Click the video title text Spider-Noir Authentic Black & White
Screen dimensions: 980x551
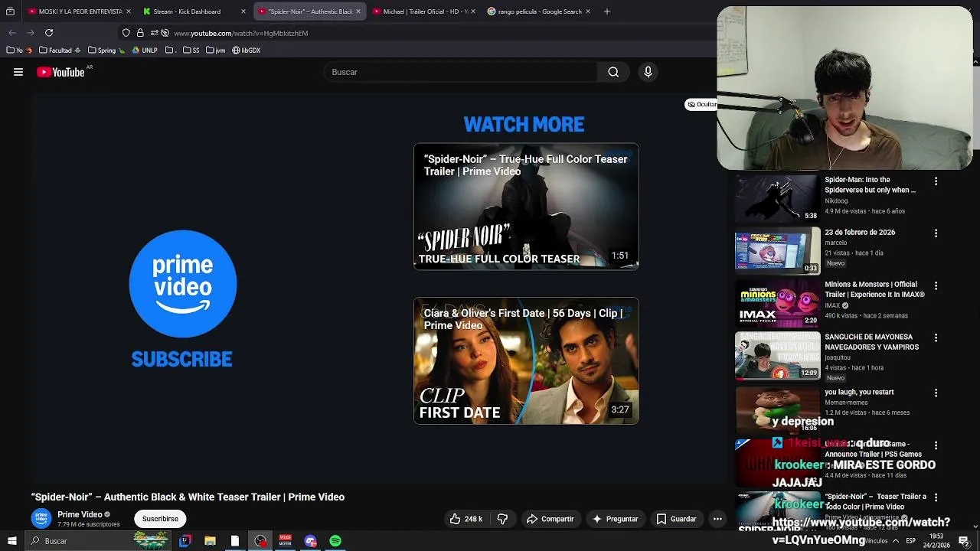point(188,497)
